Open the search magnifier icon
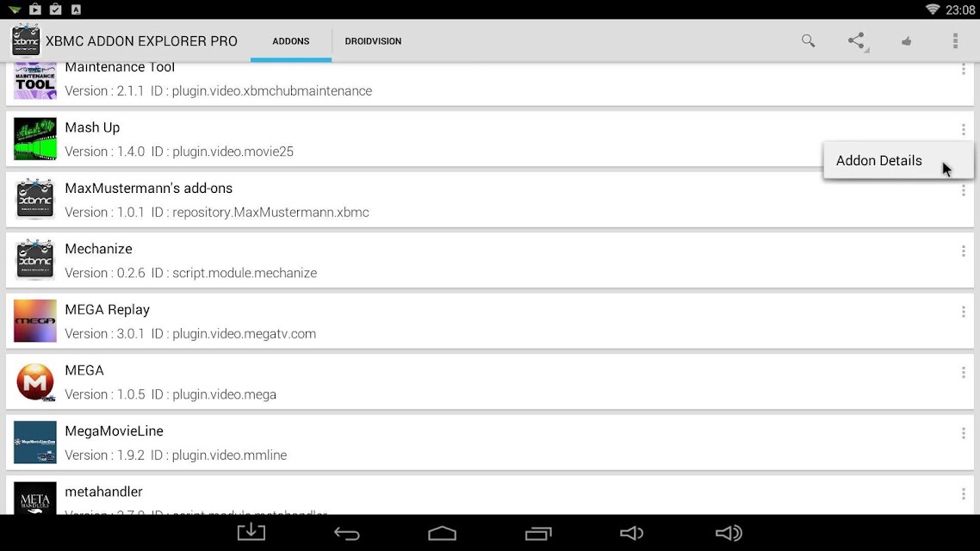The height and width of the screenshot is (551, 980). (808, 41)
